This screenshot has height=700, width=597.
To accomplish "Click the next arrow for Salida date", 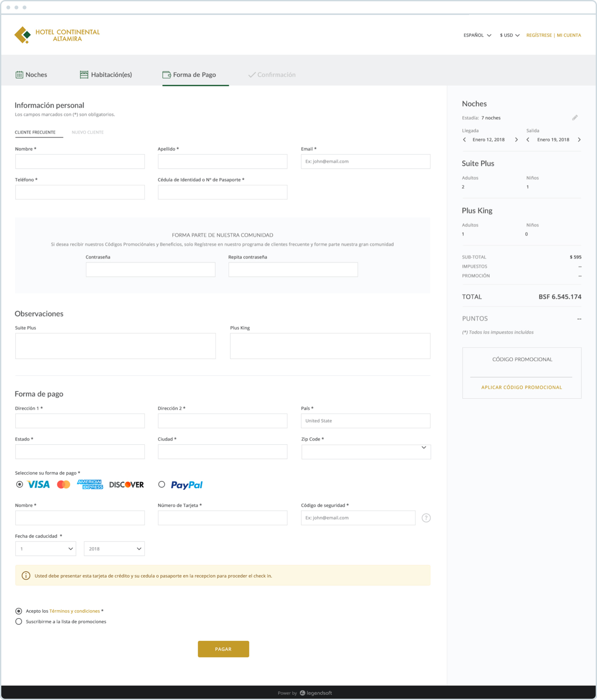I will pos(579,140).
